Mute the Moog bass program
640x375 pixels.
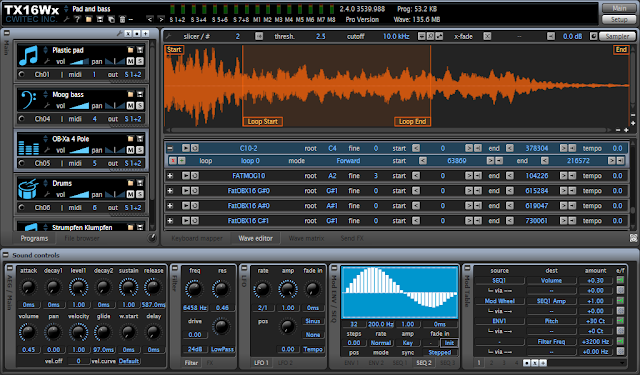[130, 106]
